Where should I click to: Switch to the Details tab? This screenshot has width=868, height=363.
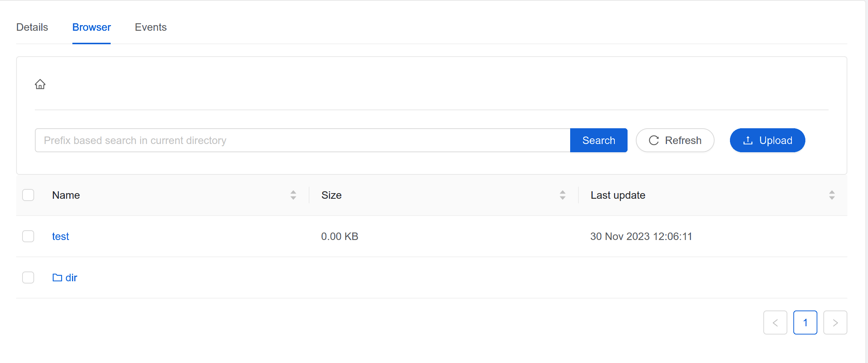(32, 27)
